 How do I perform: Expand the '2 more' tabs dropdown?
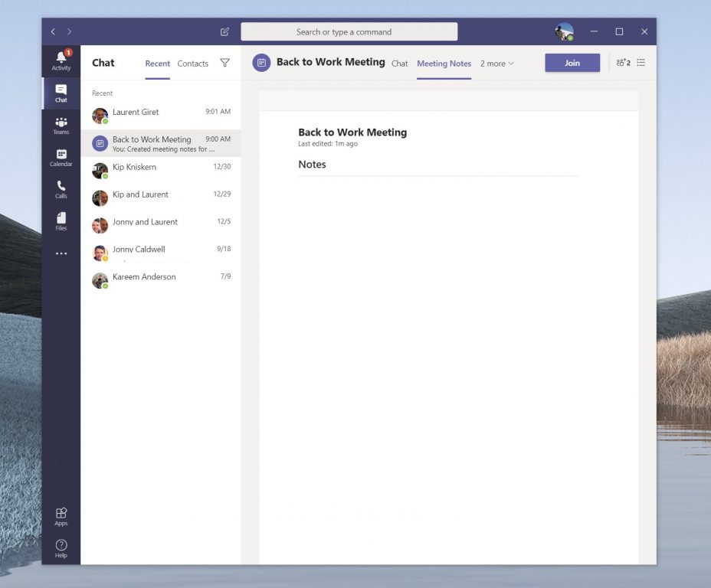click(497, 64)
